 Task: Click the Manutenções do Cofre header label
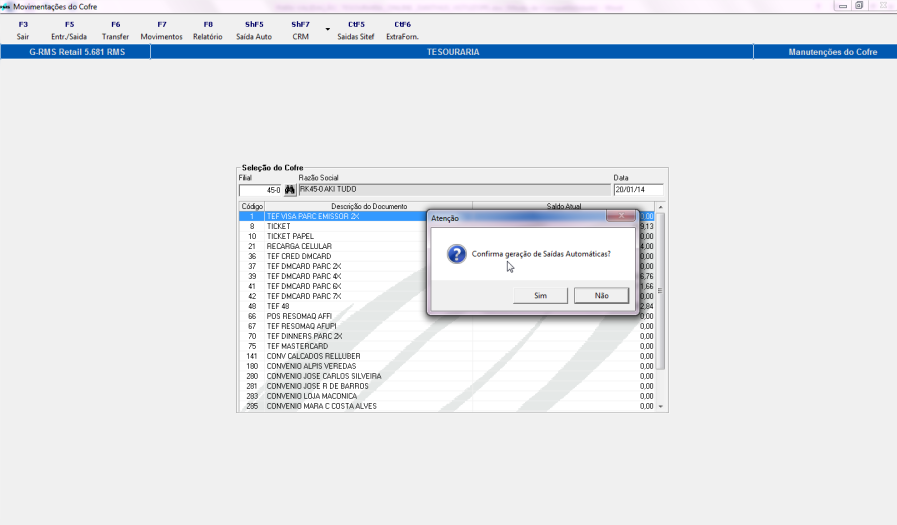(x=832, y=52)
